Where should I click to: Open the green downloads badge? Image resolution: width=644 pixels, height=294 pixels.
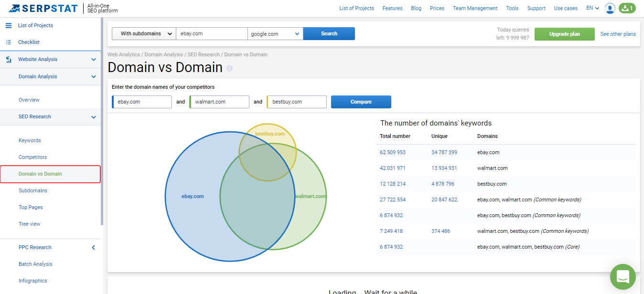pos(627,8)
